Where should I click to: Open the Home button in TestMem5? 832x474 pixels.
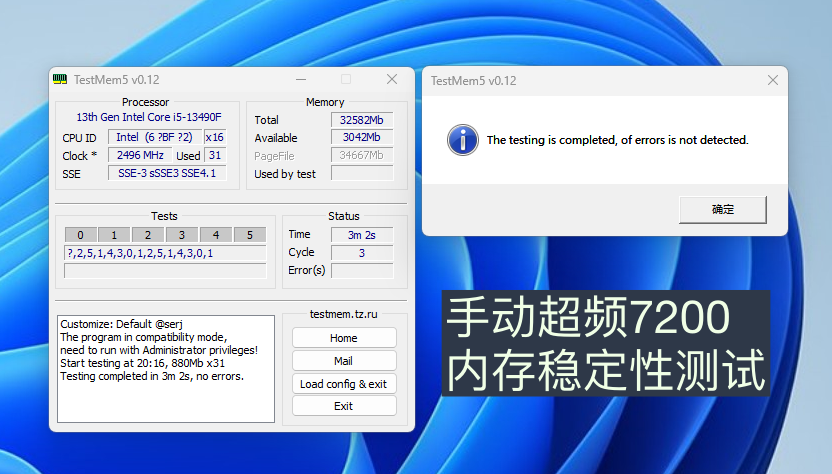(x=344, y=338)
